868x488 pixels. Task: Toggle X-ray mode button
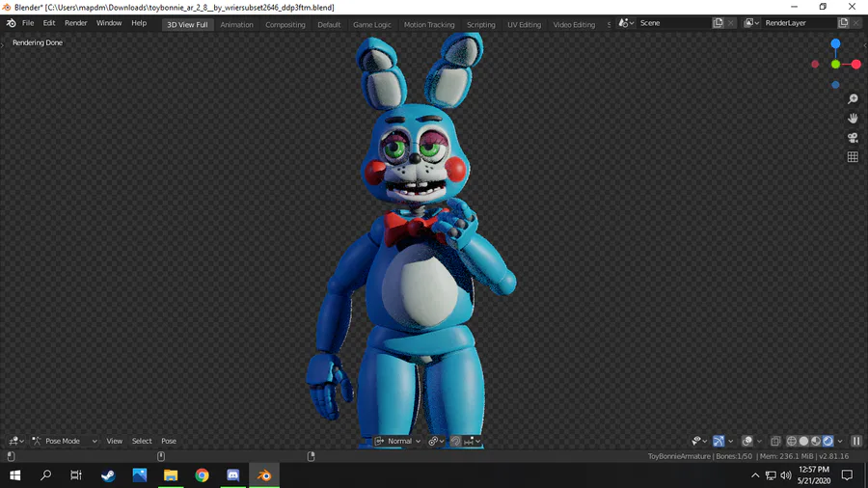click(x=775, y=441)
